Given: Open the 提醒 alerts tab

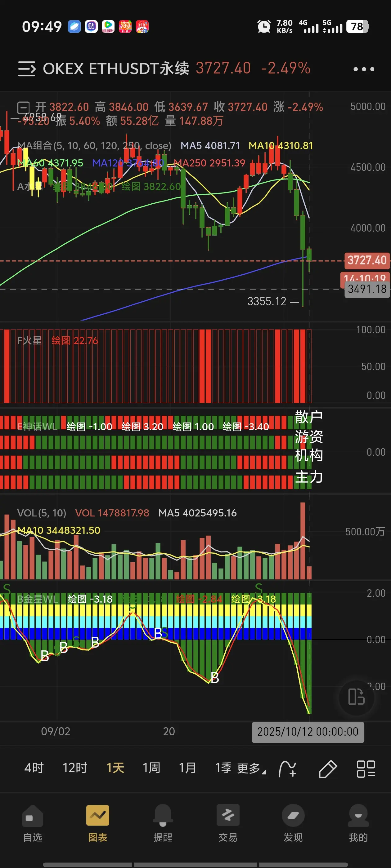Looking at the screenshot, I should (x=163, y=823).
